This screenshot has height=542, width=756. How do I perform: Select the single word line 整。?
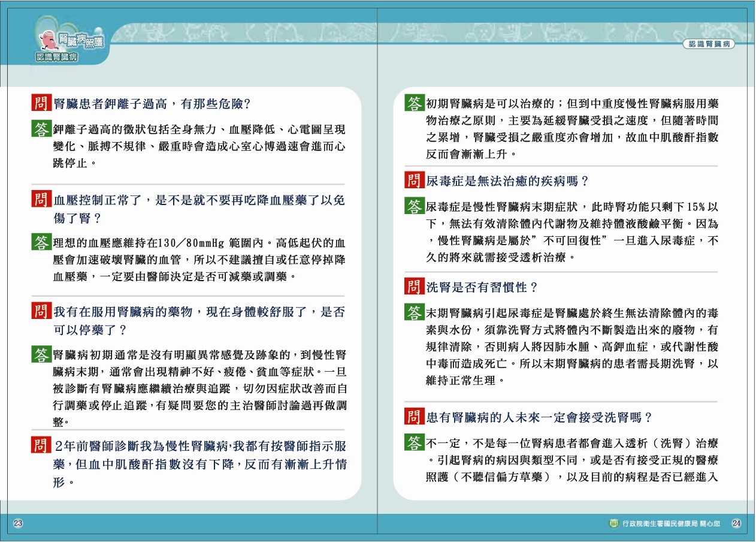[x=62, y=421]
